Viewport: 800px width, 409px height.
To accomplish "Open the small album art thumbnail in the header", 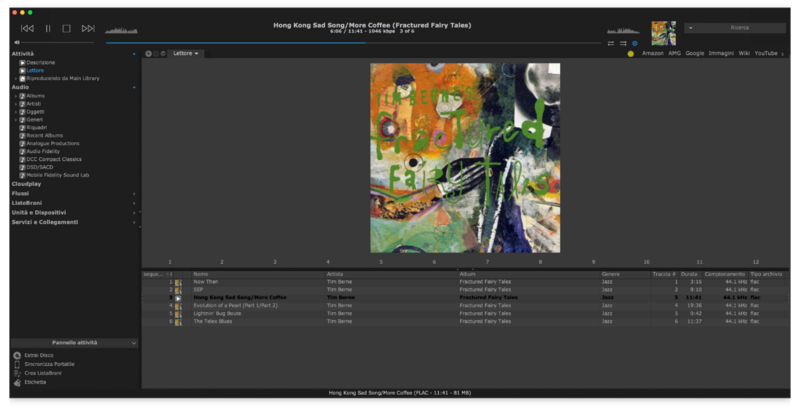I will pos(663,33).
